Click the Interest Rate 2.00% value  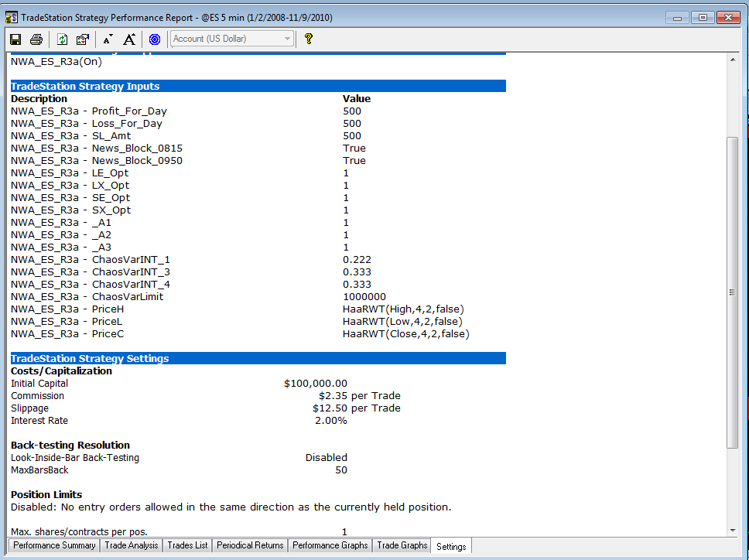pos(331,421)
